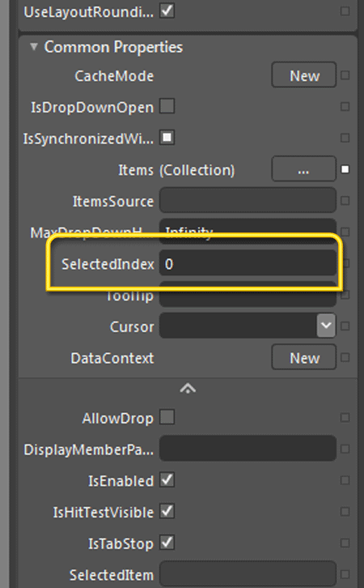Collapse the Common Properties section

click(x=34, y=47)
